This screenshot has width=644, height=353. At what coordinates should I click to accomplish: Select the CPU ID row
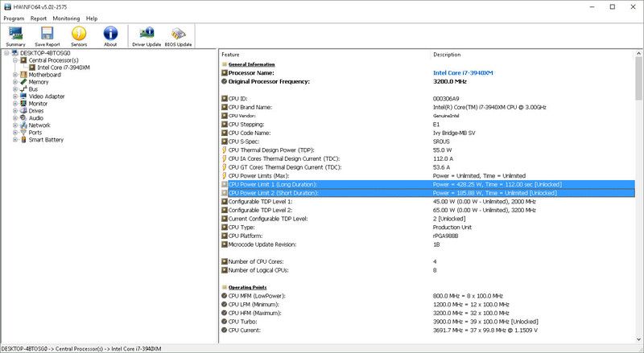[427, 99]
